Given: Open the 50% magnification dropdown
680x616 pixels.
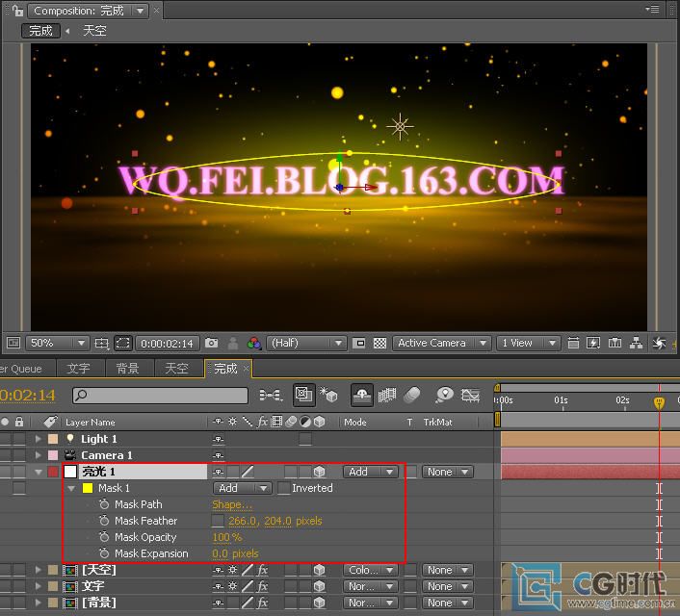Looking at the screenshot, I should point(57,343).
